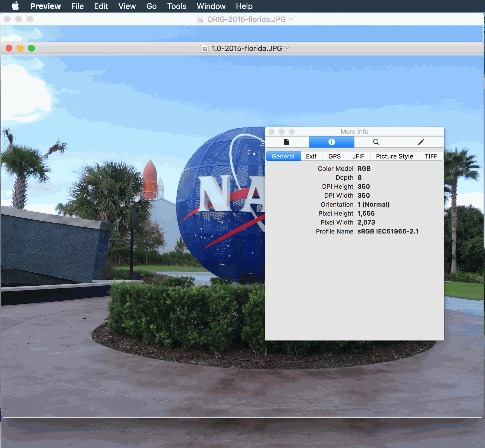Viewport: 485px width, 448px height.
Task: Close the 1.0-2015-florida.JPG window
Action: 9,48
